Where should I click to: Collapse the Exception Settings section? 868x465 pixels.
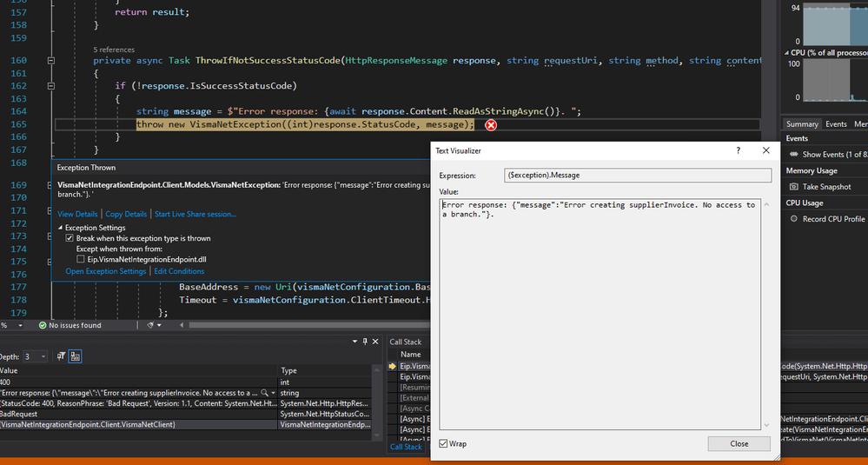pos(61,228)
